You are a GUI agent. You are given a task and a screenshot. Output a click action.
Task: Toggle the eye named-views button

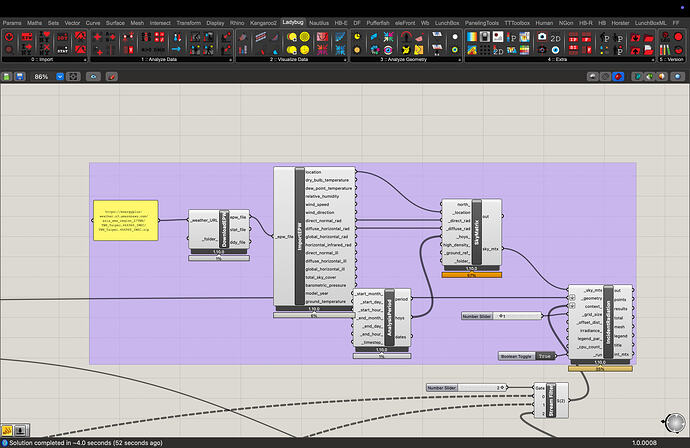click(93, 77)
